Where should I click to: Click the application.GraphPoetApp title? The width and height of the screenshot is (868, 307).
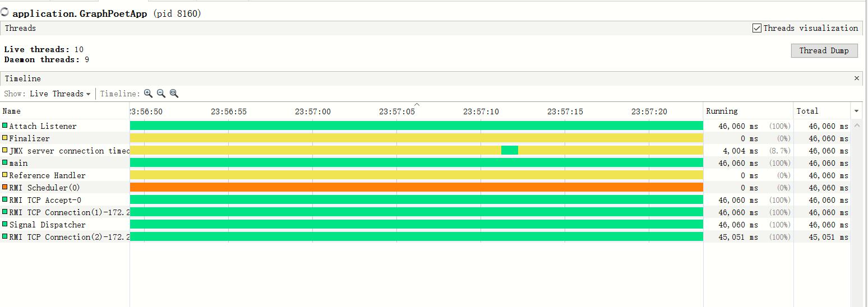click(80, 13)
